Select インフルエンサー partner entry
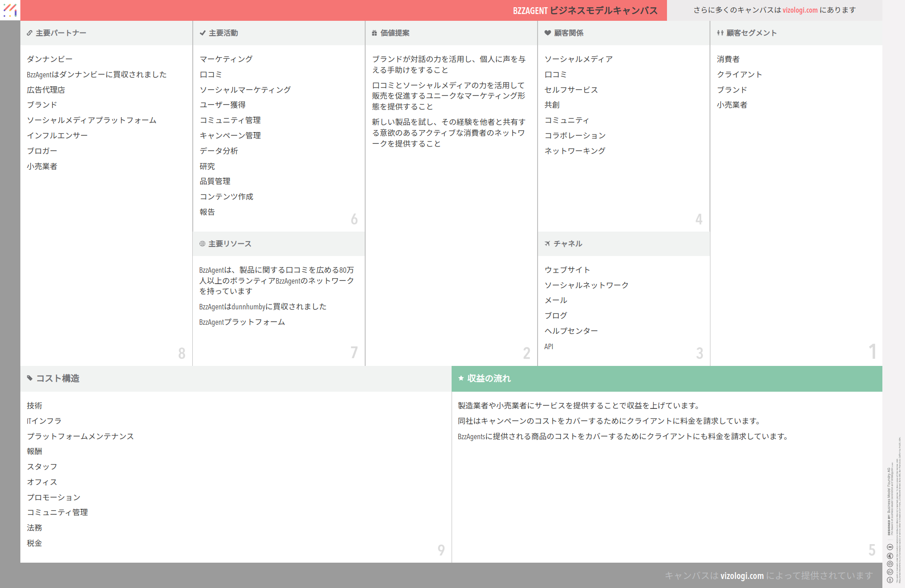Image resolution: width=905 pixels, height=588 pixels. click(x=57, y=136)
